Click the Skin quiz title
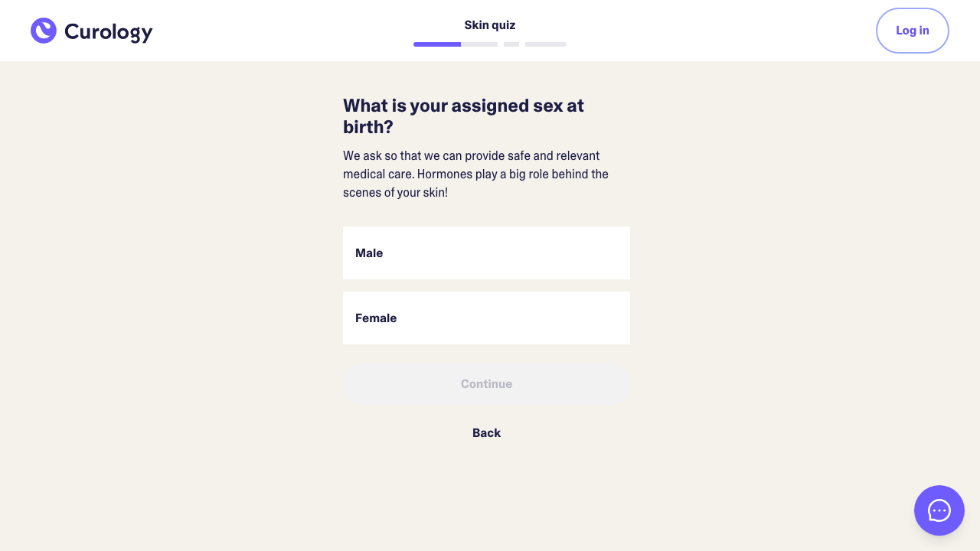Image resolution: width=980 pixels, height=551 pixels. tap(490, 24)
